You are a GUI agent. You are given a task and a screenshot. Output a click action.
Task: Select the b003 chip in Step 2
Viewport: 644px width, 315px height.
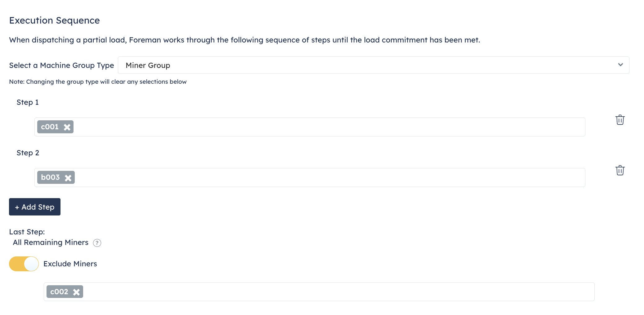50,177
